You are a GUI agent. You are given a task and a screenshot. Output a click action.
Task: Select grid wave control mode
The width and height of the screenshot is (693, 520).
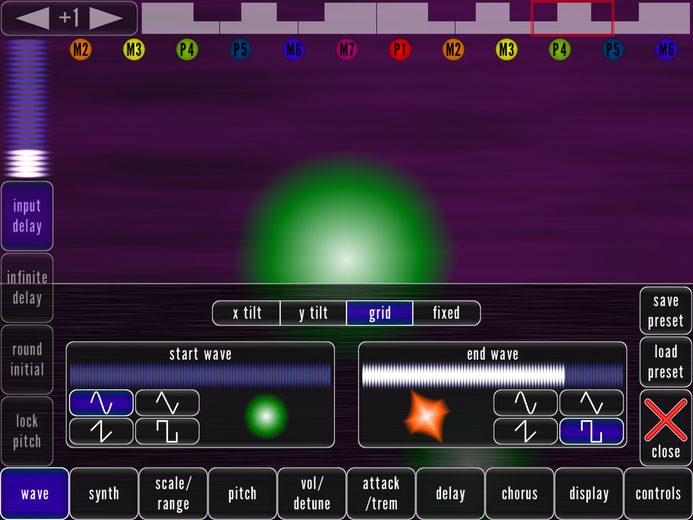point(380,313)
